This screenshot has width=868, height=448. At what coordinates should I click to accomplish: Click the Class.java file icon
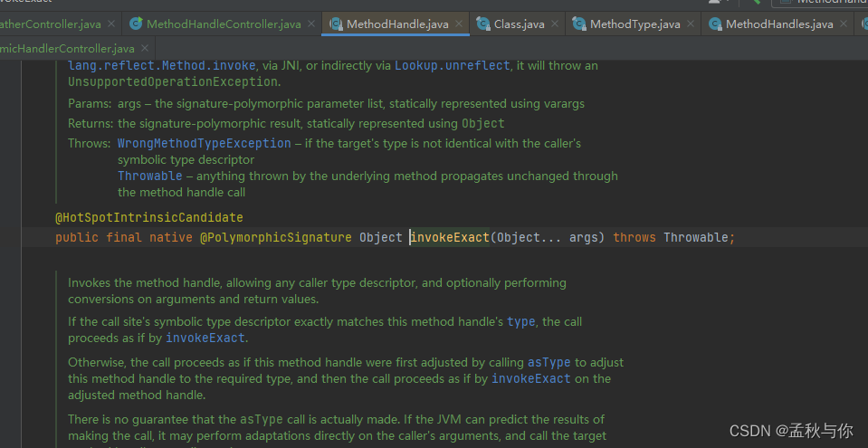tap(482, 24)
